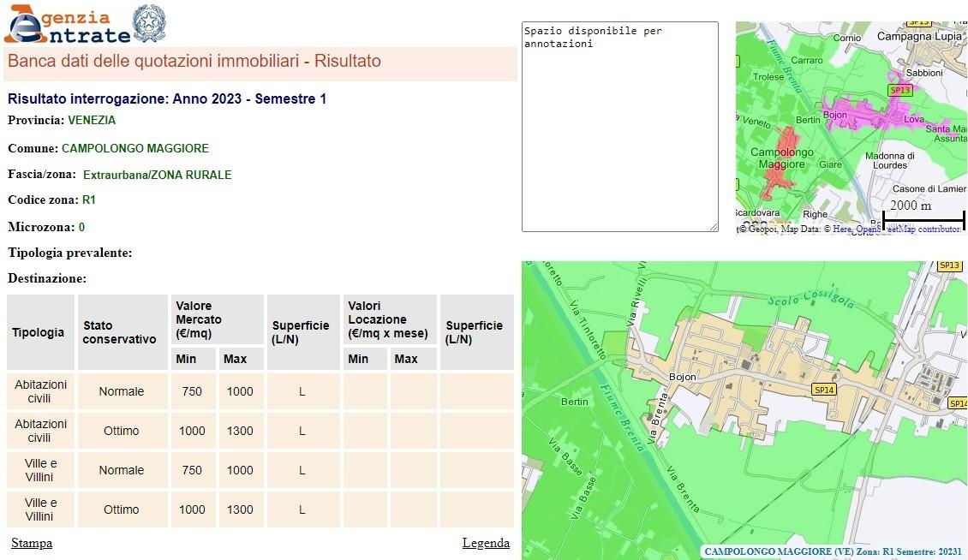Viewport: 968px width, 560px height.
Task: Click Ottimo in the Abitazioni civili row
Action: click(122, 431)
